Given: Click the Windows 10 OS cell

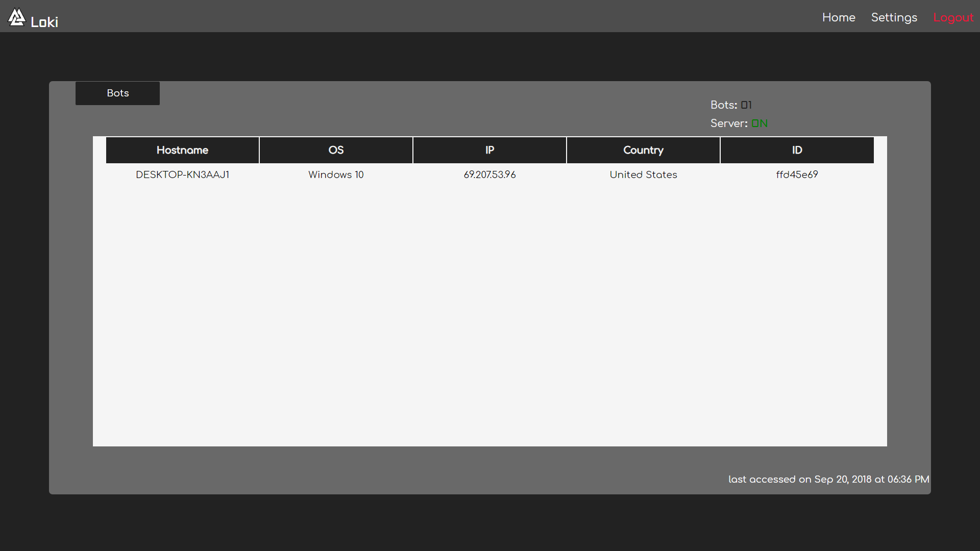Looking at the screenshot, I should (x=336, y=174).
